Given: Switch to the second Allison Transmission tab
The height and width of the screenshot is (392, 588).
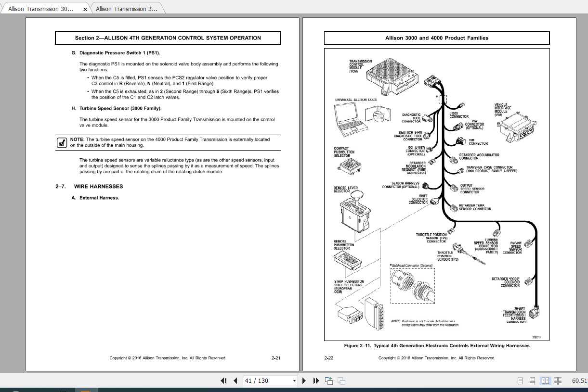Looking at the screenshot, I should click(x=127, y=9).
